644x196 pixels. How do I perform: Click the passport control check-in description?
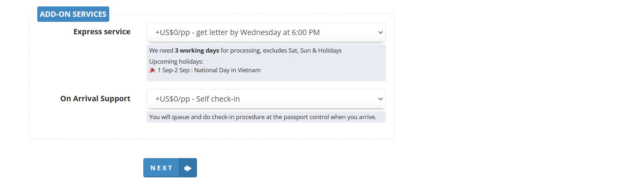point(263,117)
